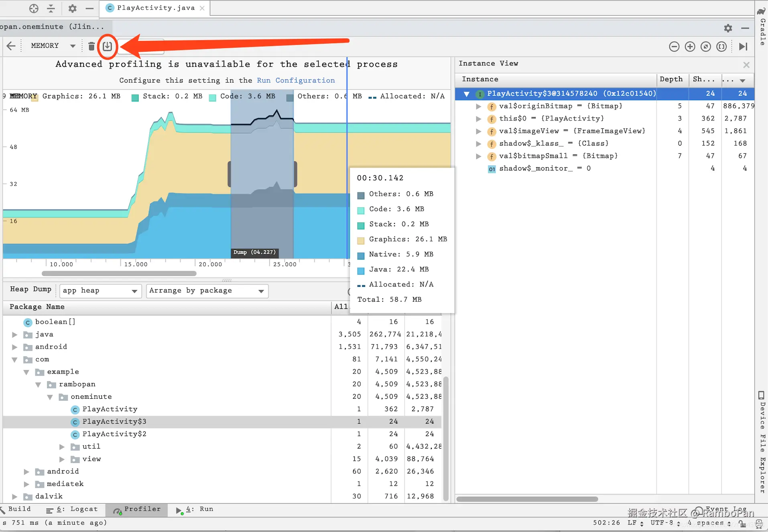The image size is (768, 532).
Task: Select the PlayActivity$2 class row
Action: tap(222, 434)
